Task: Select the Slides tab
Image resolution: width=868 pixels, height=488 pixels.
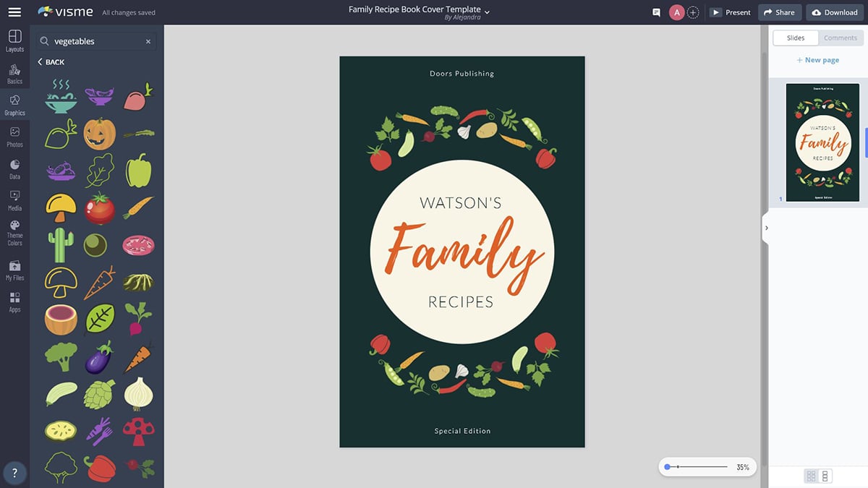Action: (x=795, y=38)
